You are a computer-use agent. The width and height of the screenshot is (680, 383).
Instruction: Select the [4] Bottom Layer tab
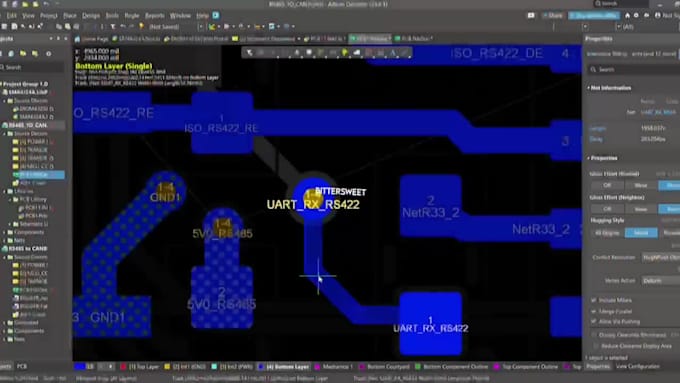[x=284, y=367]
